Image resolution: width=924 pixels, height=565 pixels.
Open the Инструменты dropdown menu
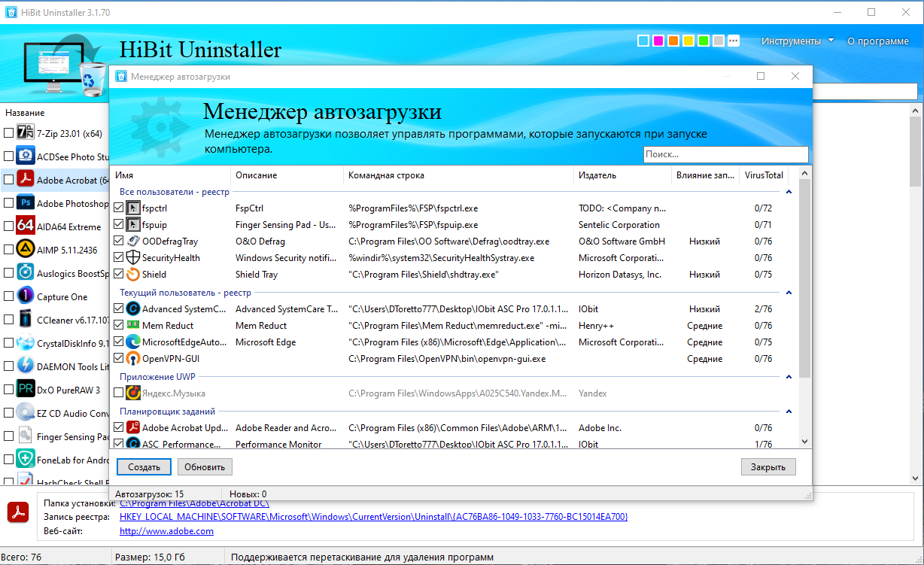pyautogui.click(x=798, y=41)
